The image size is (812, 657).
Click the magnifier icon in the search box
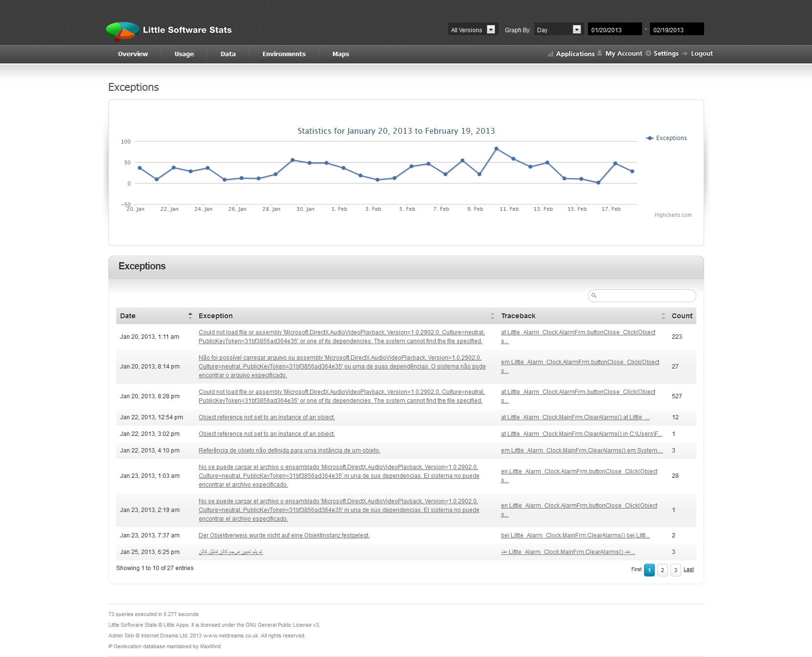pyautogui.click(x=594, y=296)
